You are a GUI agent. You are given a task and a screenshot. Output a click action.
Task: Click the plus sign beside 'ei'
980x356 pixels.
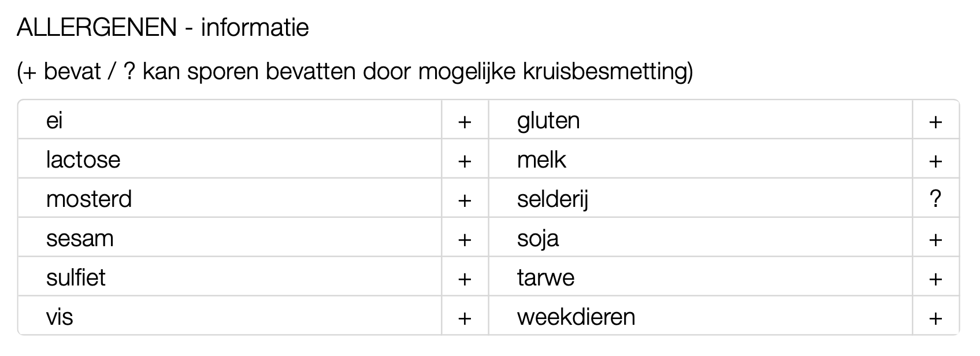point(465,121)
